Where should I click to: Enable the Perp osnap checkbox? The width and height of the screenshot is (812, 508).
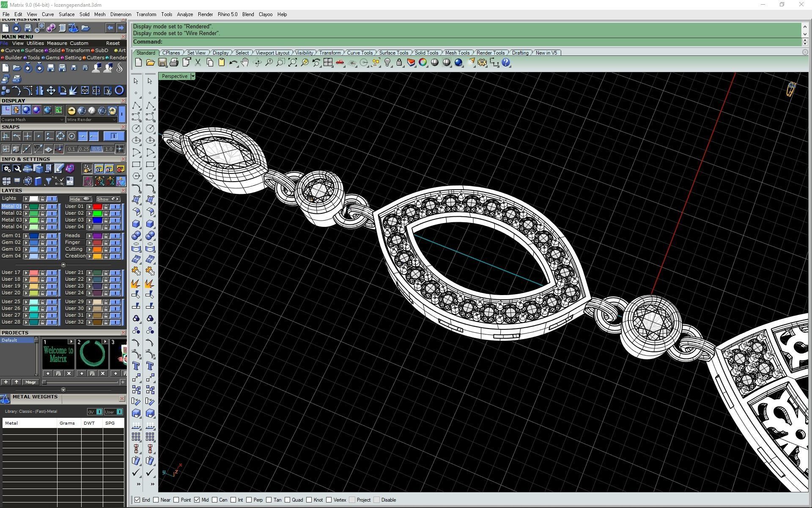[249, 500]
